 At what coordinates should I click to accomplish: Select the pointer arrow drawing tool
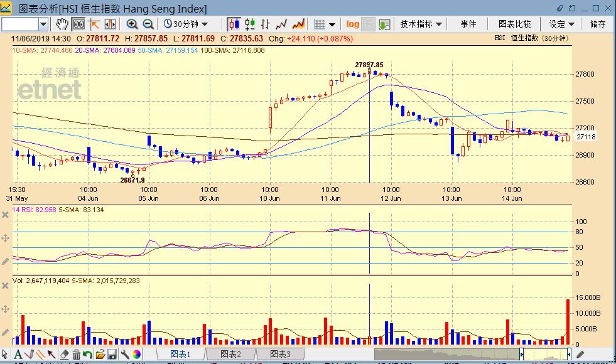[5, 354]
